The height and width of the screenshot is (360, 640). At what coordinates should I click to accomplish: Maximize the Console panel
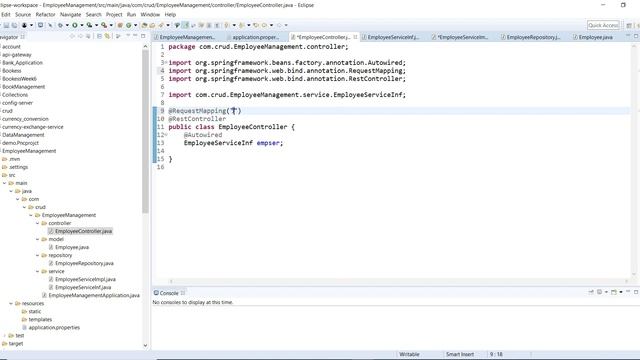point(636,292)
